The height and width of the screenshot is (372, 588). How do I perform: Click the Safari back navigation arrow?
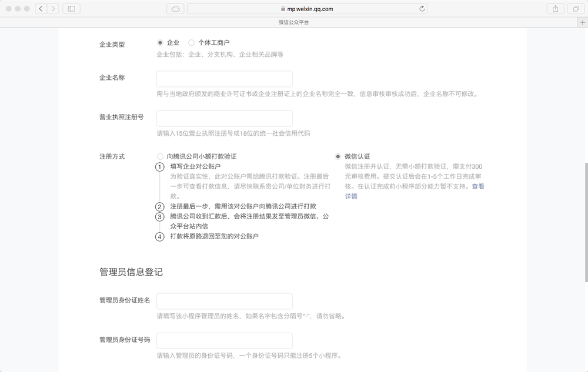[41, 9]
